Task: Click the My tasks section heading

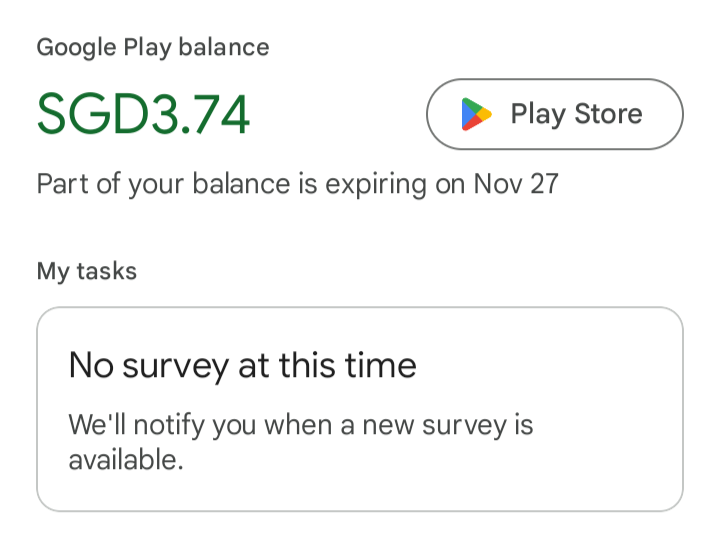Action: (x=86, y=270)
